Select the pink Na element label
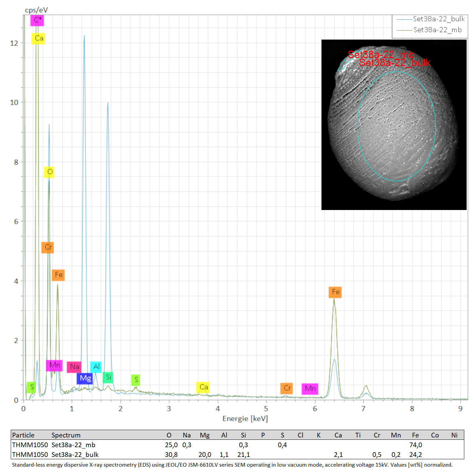Screen dimensions: 476x472 click(74, 367)
